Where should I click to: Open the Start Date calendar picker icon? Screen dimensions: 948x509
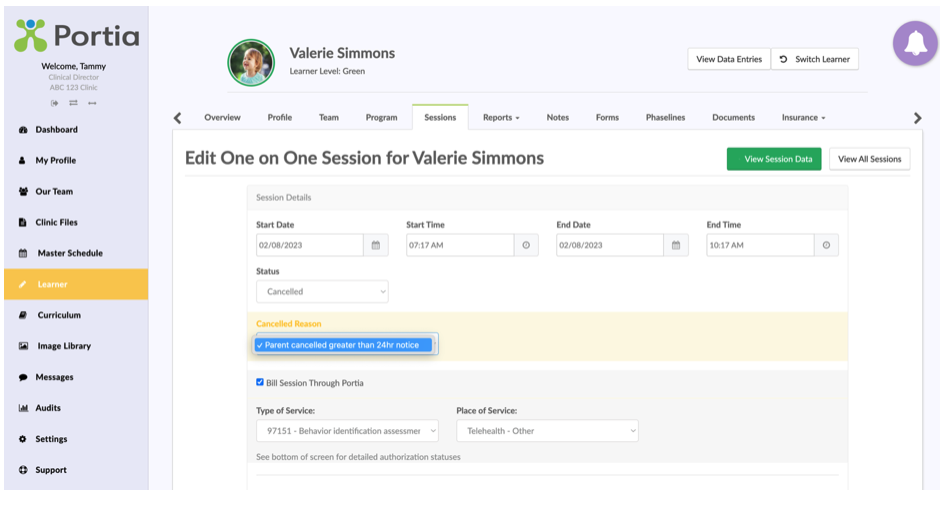[x=375, y=245]
